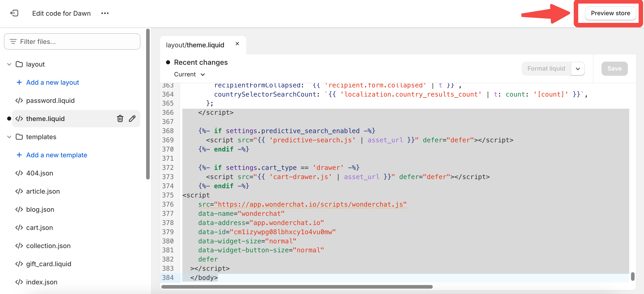Collapse the layout folder
The width and height of the screenshot is (644, 294).
[9, 64]
